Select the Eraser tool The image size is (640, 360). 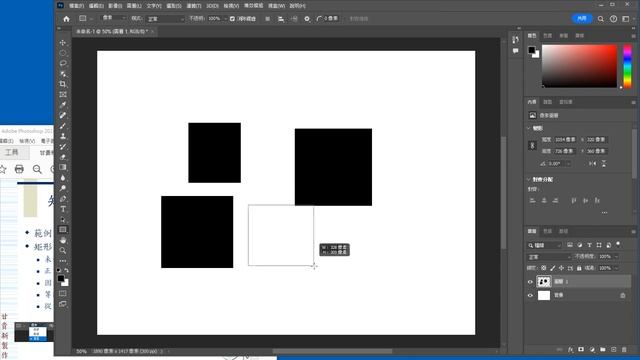tap(62, 157)
